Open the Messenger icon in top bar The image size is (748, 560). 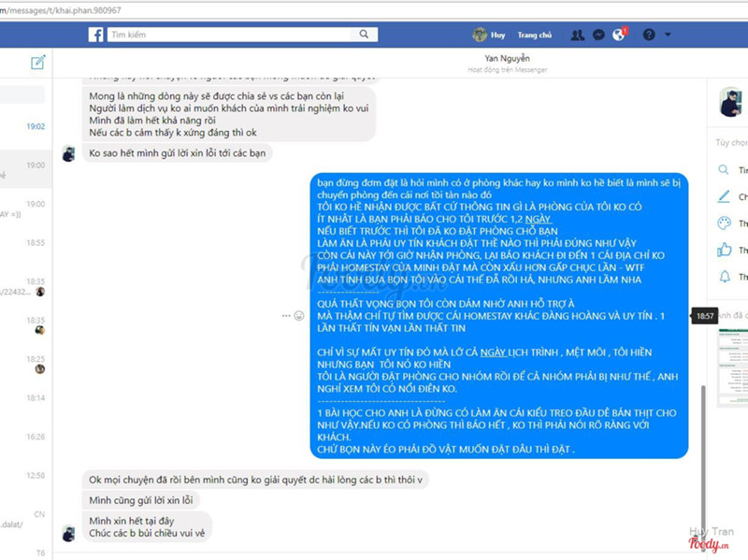598,35
